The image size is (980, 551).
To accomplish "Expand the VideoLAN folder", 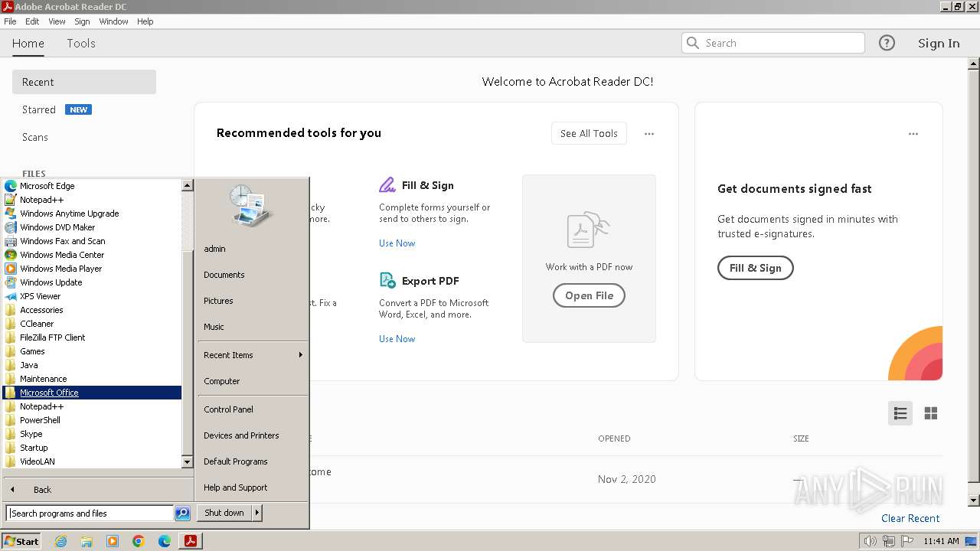I will 92,461.
